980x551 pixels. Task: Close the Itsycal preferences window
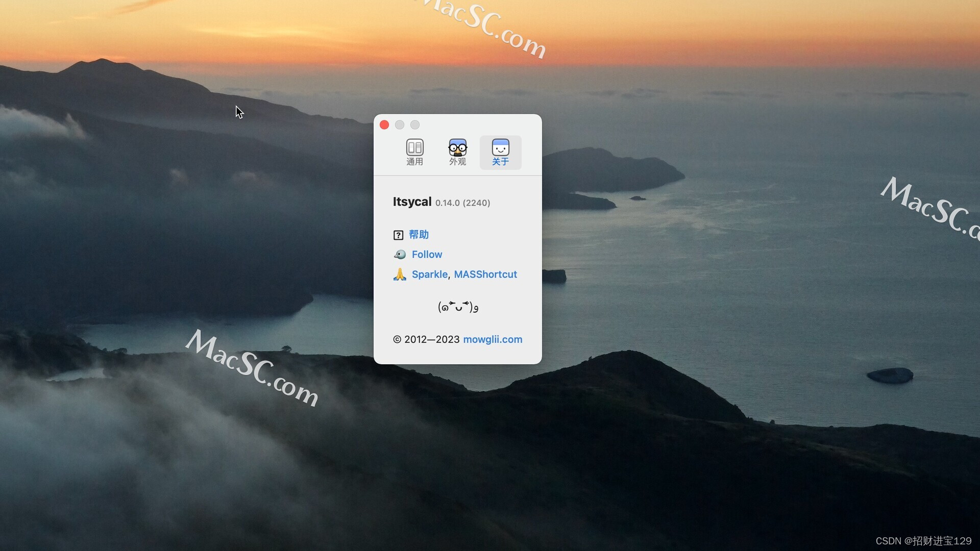pyautogui.click(x=384, y=125)
